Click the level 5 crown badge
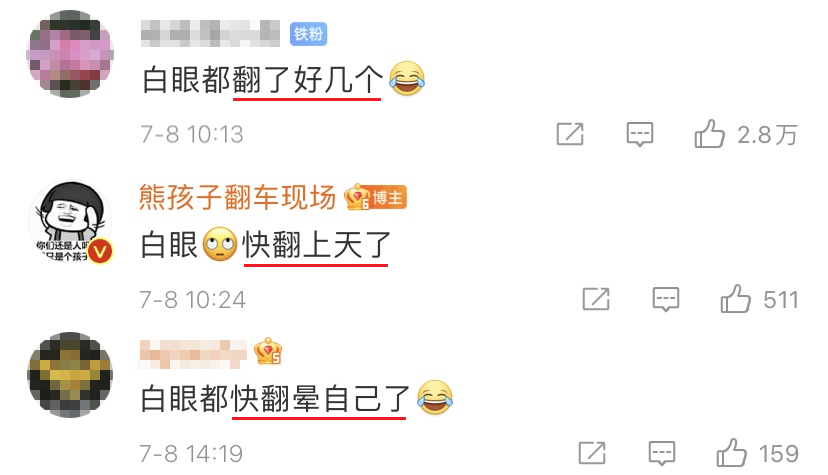Image resolution: width=828 pixels, height=475 pixels. (x=268, y=351)
